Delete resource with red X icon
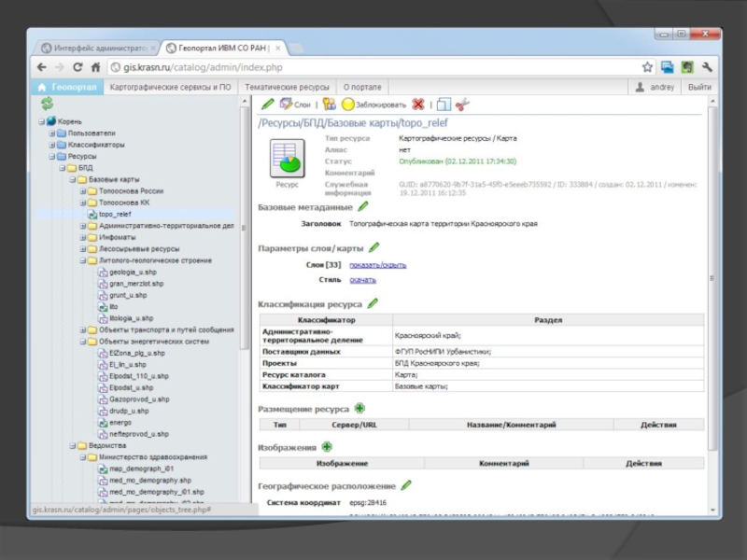 (x=418, y=105)
